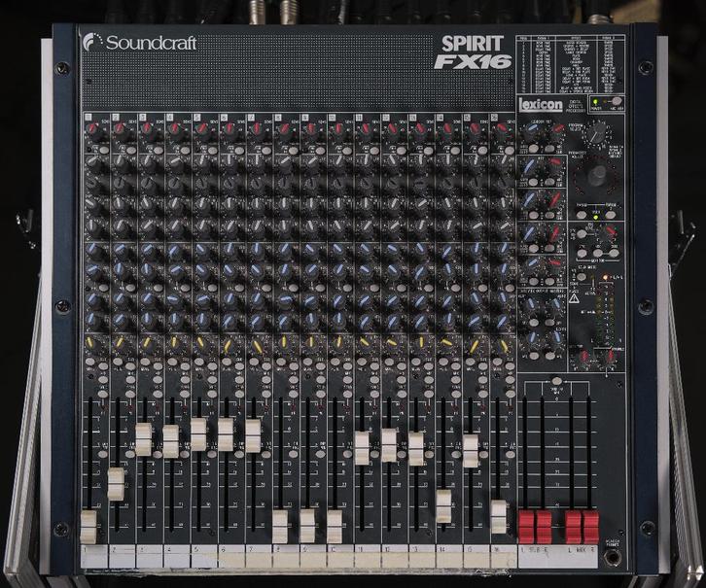Adjust the red gain knob on channel 8
706x588 pixels.
click(x=284, y=130)
